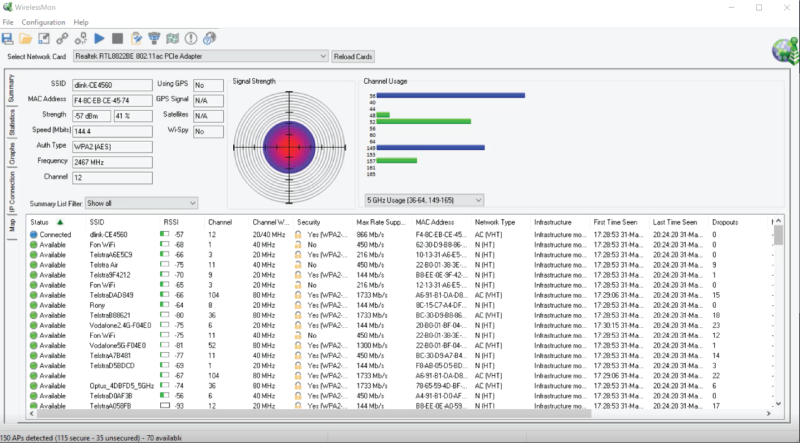800x443 pixels.
Task: Click the channel 52 green usage bar
Action: point(423,121)
